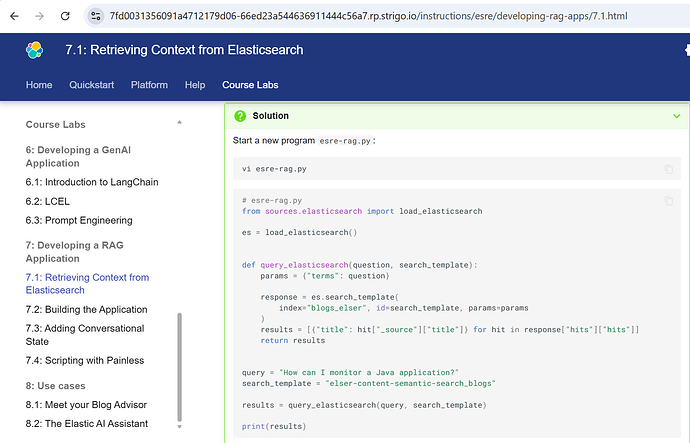Open 8.1: Meet your Blog Advisor lab

86,405
